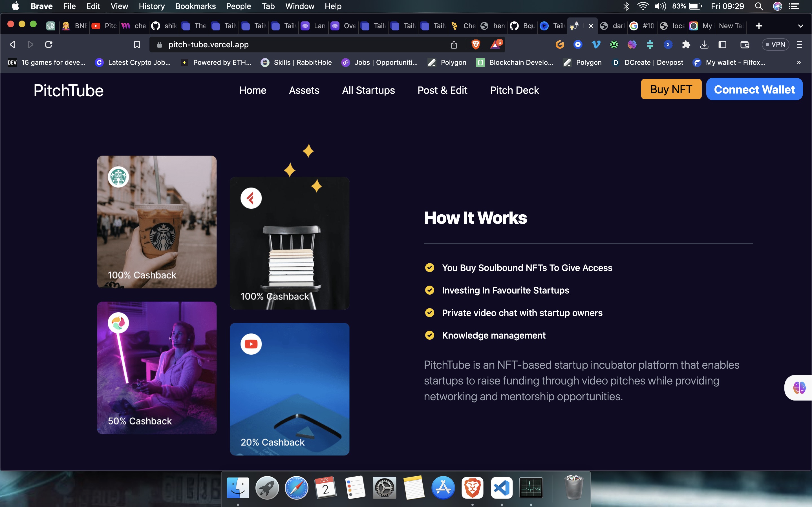This screenshot has width=812, height=507.
Task: Open the Brave wallet icon in toolbar
Action: pyautogui.click(x=745, y=45)
